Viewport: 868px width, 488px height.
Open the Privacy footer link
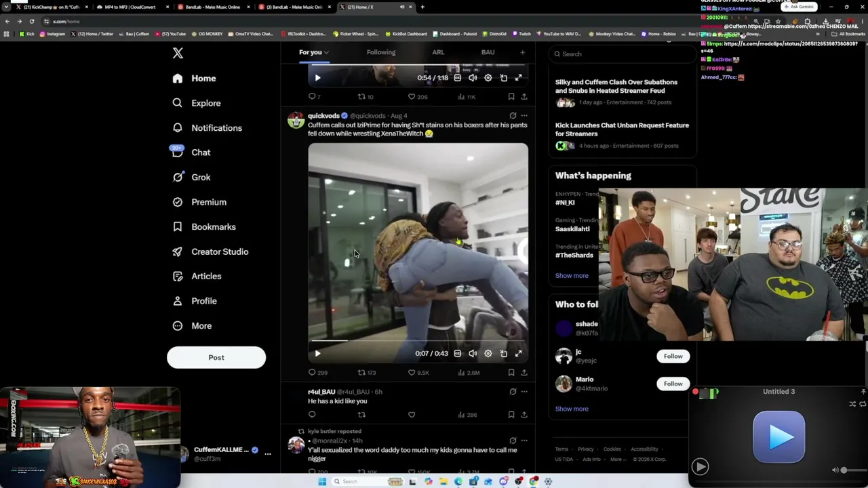[x=585, y=449]
